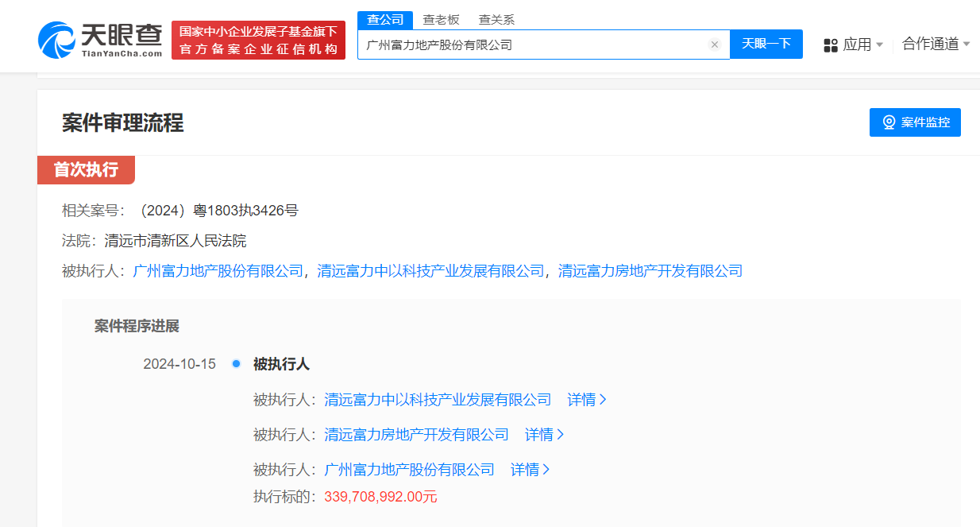The width and height of the screenshot is (980, 527).
Task: Select the date 2024-10-15
Action: [179, 364]
